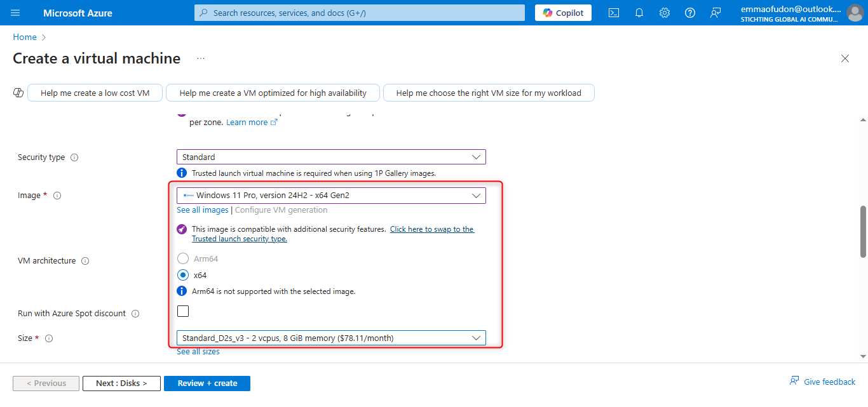Open Learn more link about zones

252,123
